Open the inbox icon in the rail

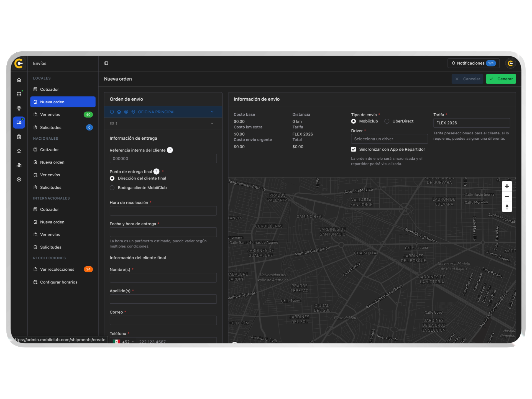(x=19, y=94)
